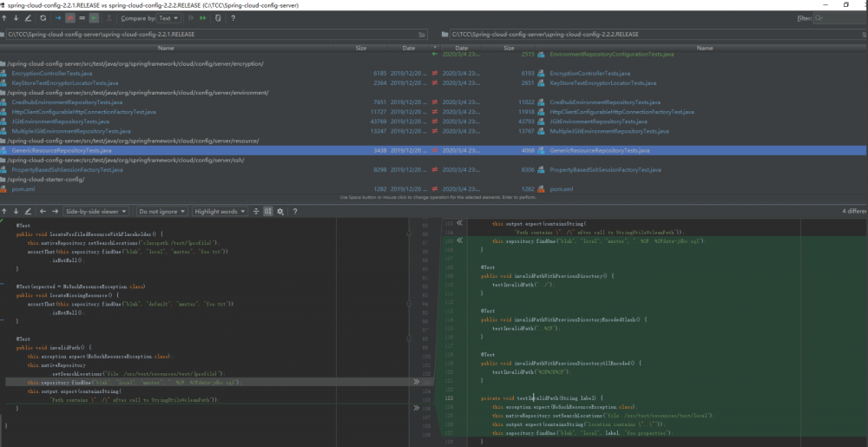Go to next difference arrow in diff toolbar
Image resolution: width=868 pixels, height=447 pixels.
tap(16, 211)
